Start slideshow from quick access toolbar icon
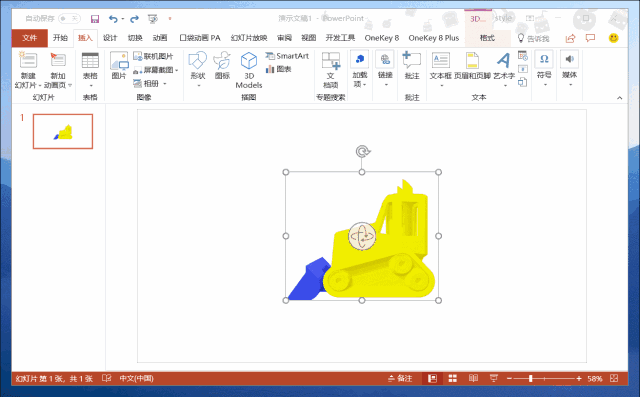 pyautogui.click(x=153, y=19)
